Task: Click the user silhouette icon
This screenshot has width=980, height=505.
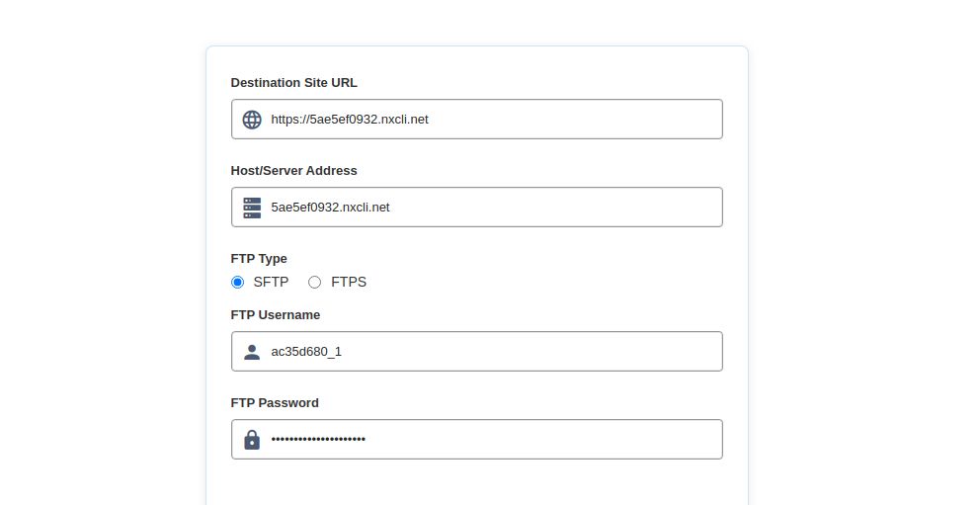Action: (252, 352)
